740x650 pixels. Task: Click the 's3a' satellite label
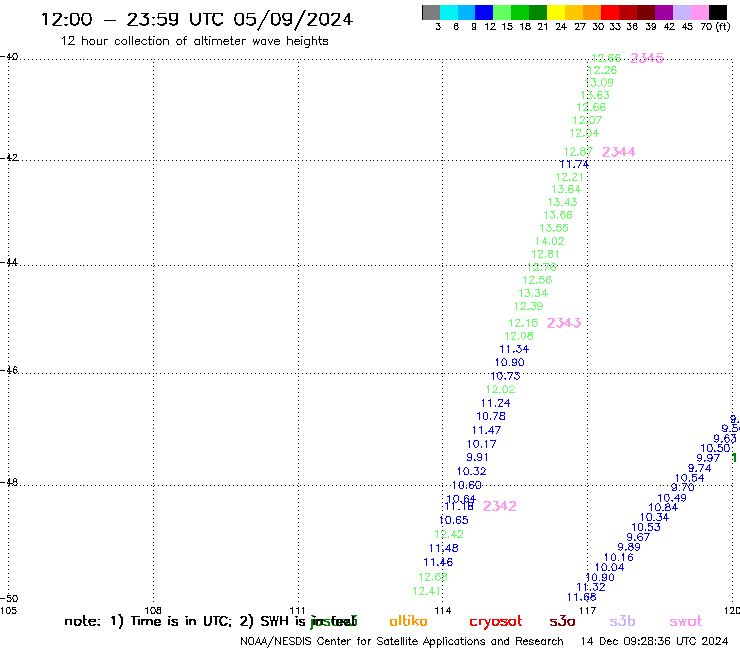(562, 621)
